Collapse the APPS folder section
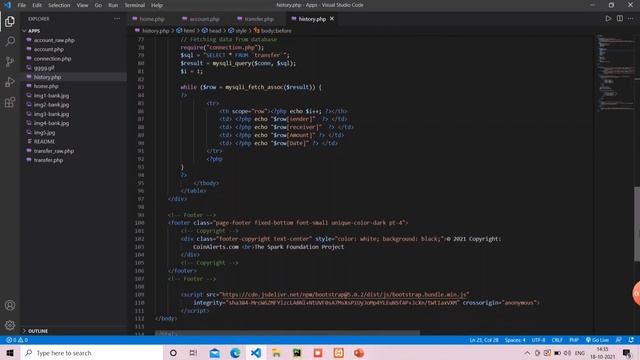Screen dimensions: 640x360 click(34, 31)
